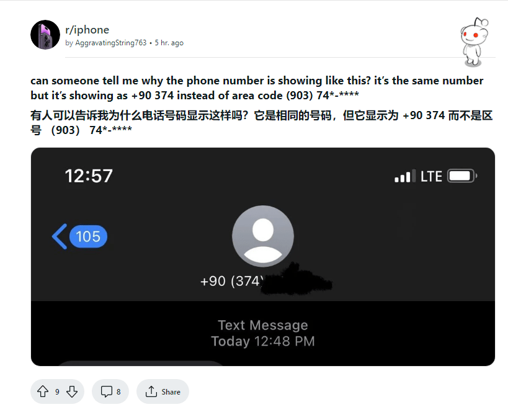Click the signal bars icon
Screen dimensions: 508x420
[x=404, y=177]
